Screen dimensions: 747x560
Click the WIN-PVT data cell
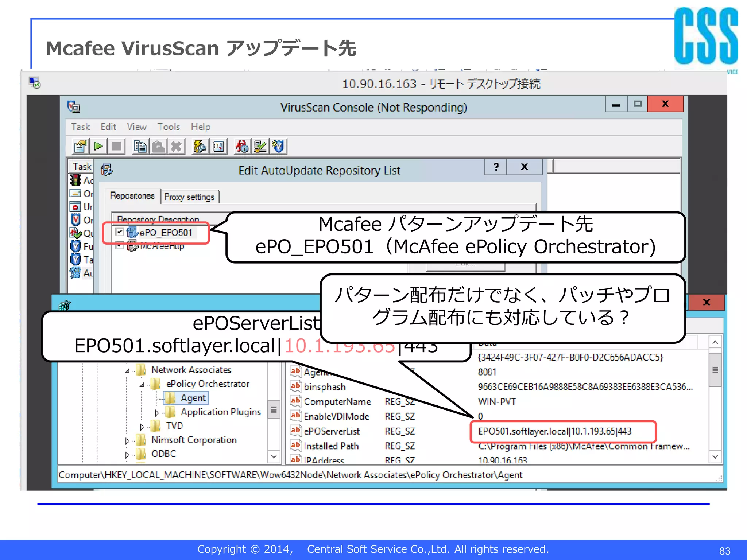(x=497, y=402)
